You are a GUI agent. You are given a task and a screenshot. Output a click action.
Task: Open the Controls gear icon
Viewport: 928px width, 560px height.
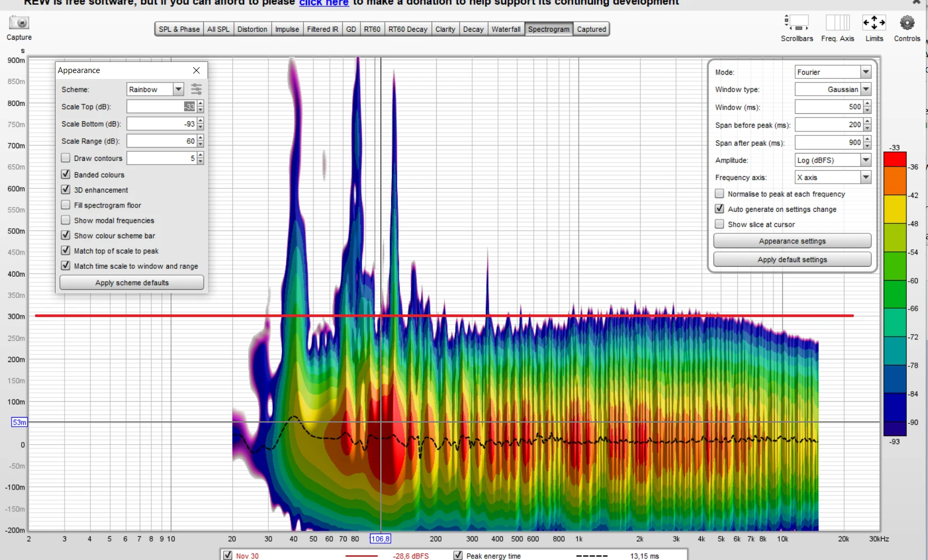(x=907, y=23)
